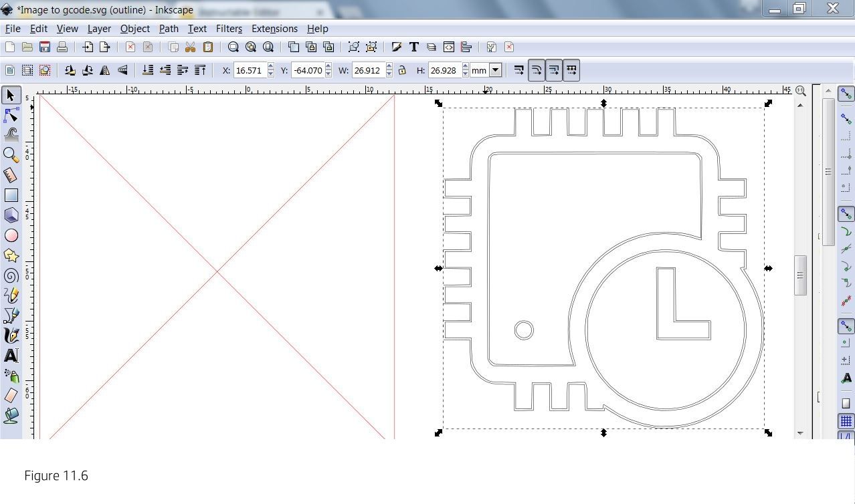Toggle scaling of stroke width with objects

point(519,70)
